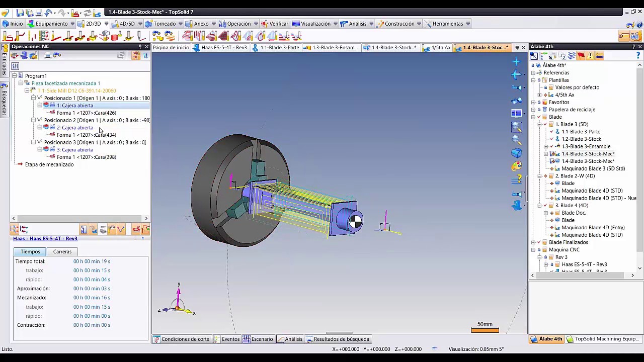
Task: Toggle the checkmark on 1. Blade 3 (5D)
Action: point(545,124)
